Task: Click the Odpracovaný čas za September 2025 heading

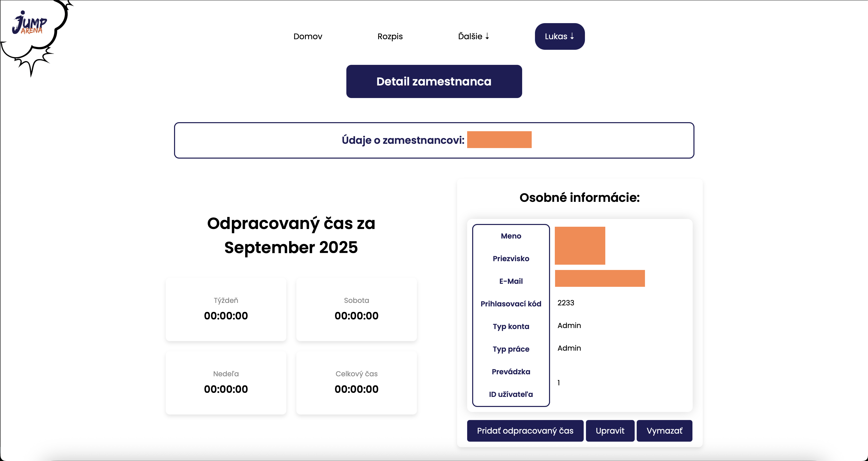Action: pyautogui.click(x=291, y=235)
